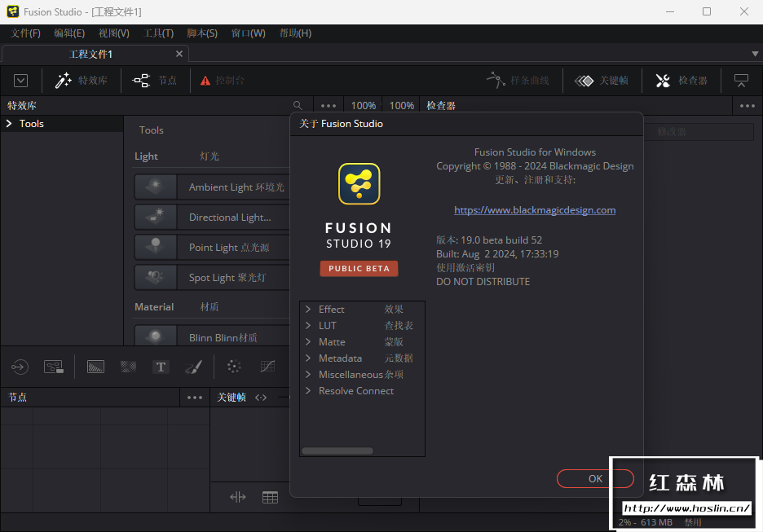Toggle the 检查器 inspector toolbar button
Screen dimensions: 763x532
point(681,80)
